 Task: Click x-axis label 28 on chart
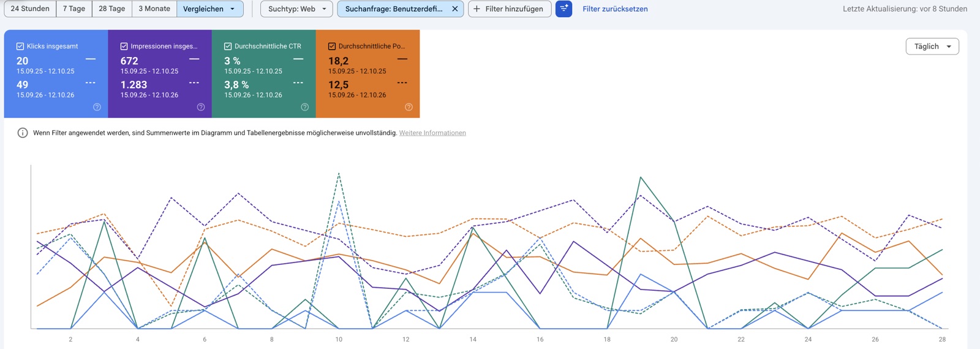942,339
